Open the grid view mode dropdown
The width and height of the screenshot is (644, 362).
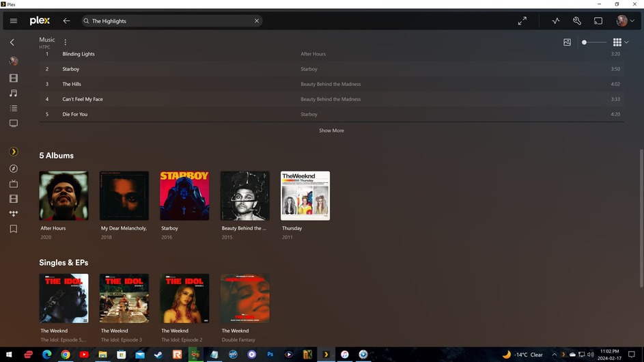tap(621, 42)
